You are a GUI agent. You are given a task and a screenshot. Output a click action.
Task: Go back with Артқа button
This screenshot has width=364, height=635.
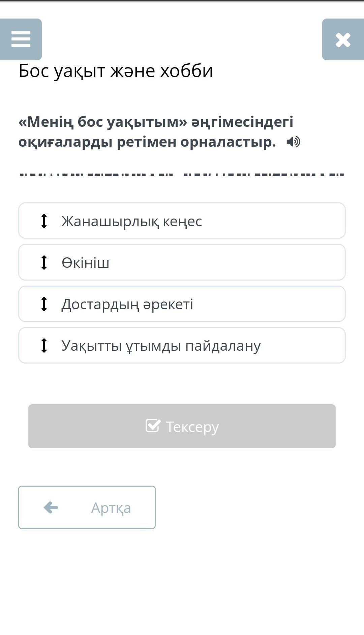(x=87, y=507)
